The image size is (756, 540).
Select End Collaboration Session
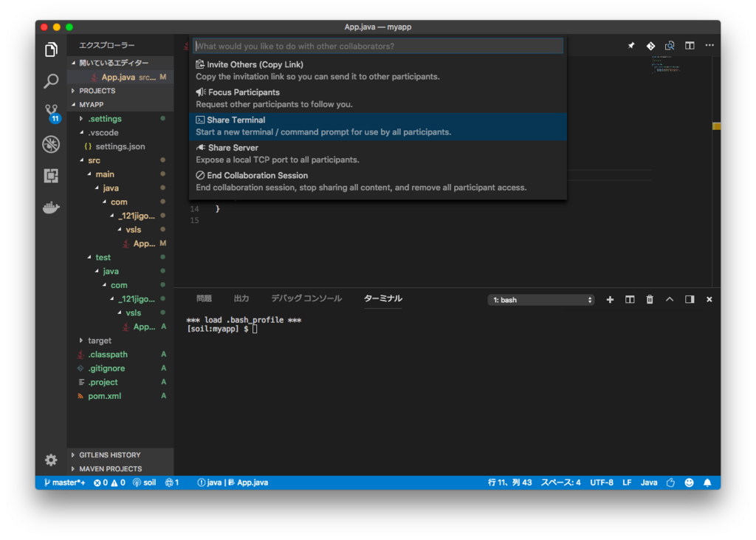(x=378, y=182)
